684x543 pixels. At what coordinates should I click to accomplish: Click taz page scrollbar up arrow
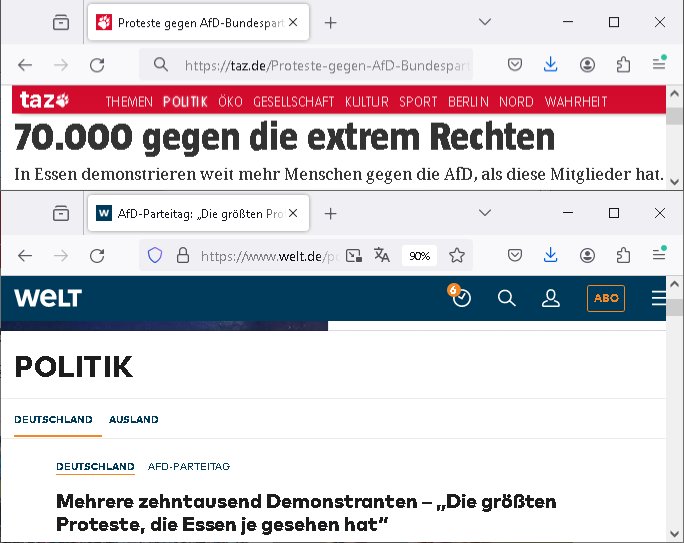[674, 93]
